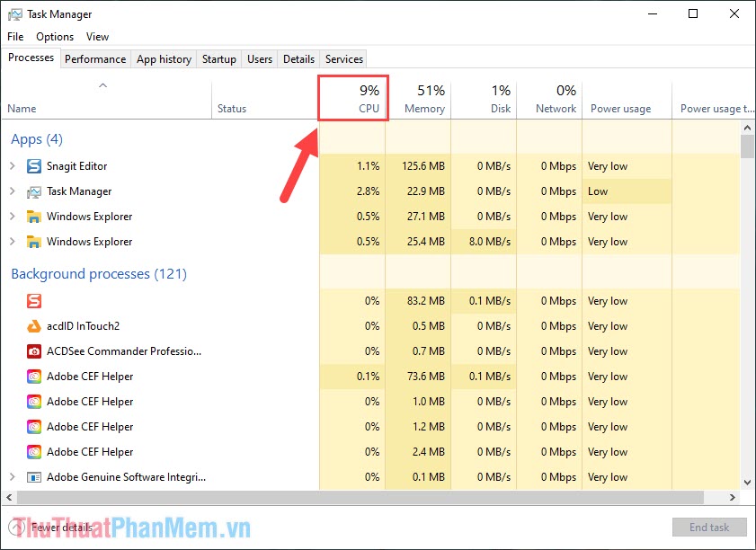The image size is (756, 550).
Task: Click the Task Manager process row icon
Action: coord(34,191)
